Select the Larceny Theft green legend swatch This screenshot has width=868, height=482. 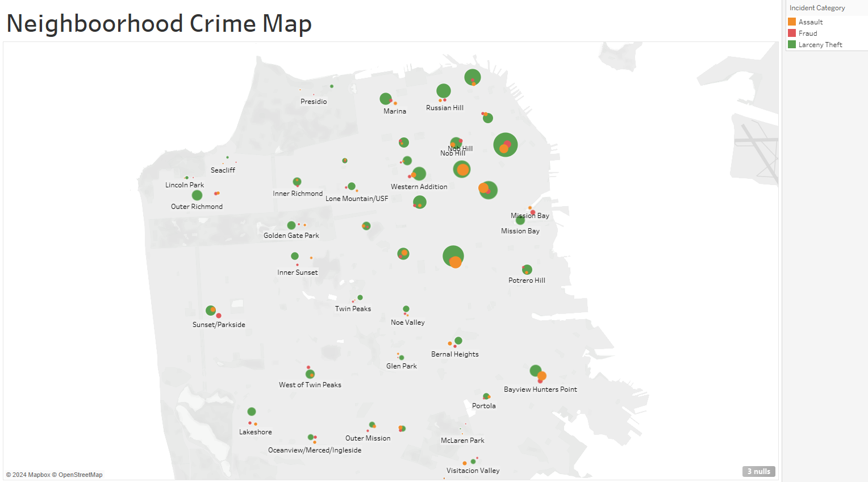792,44
